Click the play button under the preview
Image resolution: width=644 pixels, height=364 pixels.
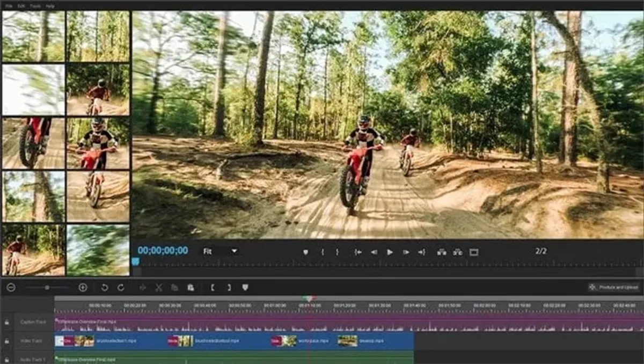tap(390, 252)
